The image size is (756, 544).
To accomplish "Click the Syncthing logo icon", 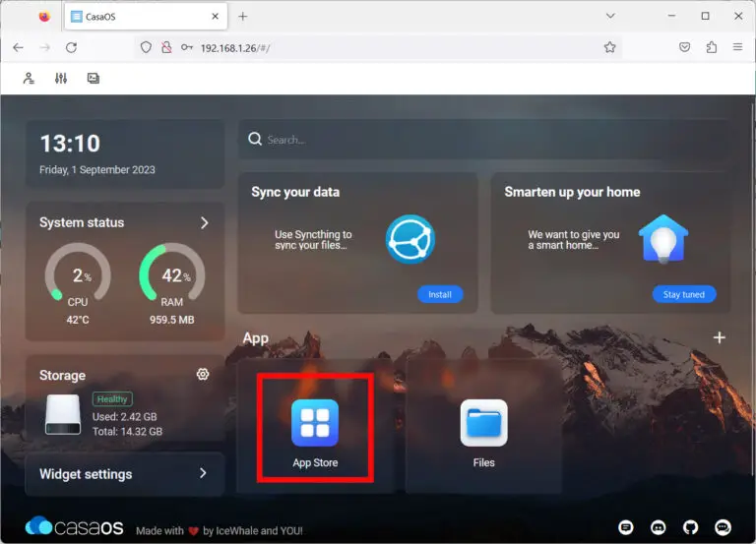I will (x=409, y=239).
